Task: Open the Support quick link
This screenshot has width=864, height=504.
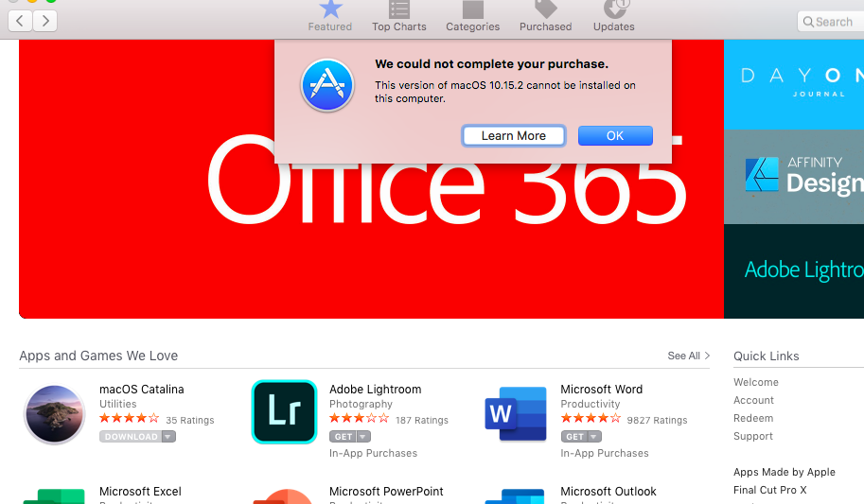Action: tap(752, 436)
